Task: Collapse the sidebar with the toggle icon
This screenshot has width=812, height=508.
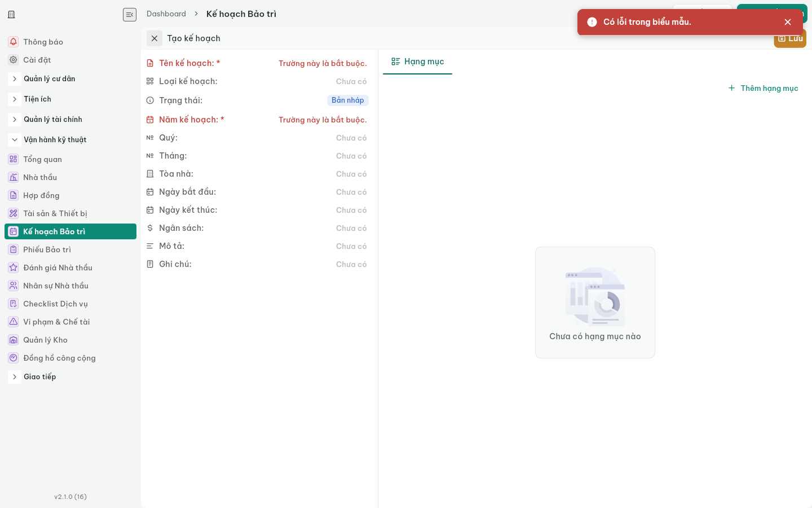Action: pos(130,15)
